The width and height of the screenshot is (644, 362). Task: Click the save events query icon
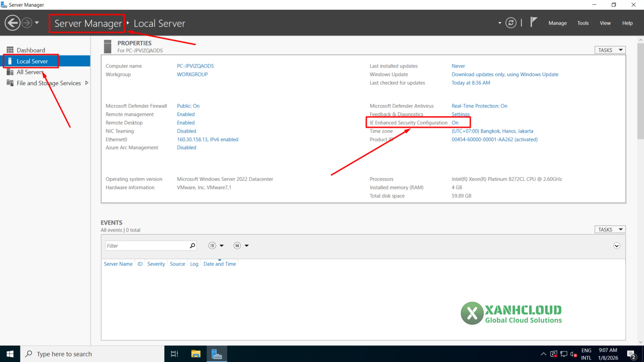click(x=237, y=246)
